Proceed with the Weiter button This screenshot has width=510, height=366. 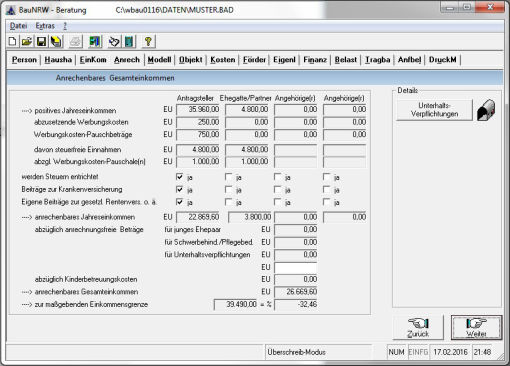click(476, 328)
